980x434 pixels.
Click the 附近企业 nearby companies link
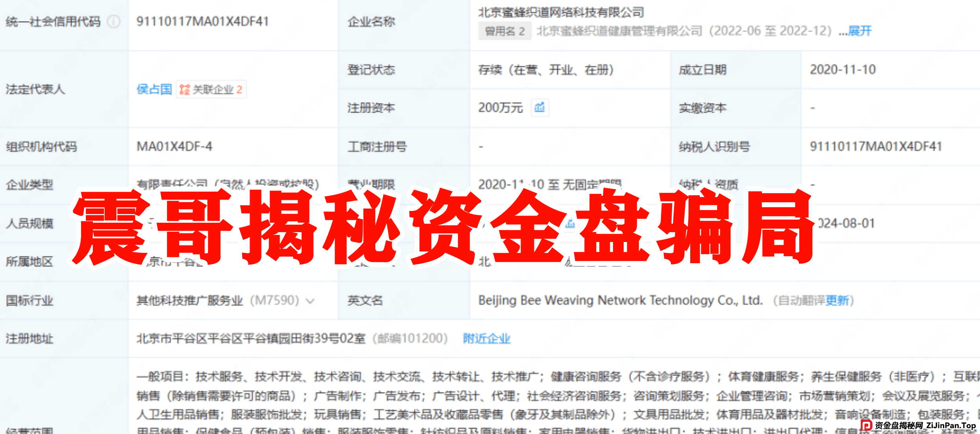pos(487,338)
